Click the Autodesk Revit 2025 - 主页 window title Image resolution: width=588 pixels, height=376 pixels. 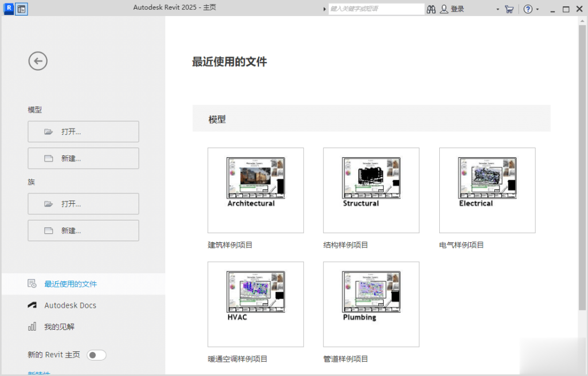click(x=175, y=7)
